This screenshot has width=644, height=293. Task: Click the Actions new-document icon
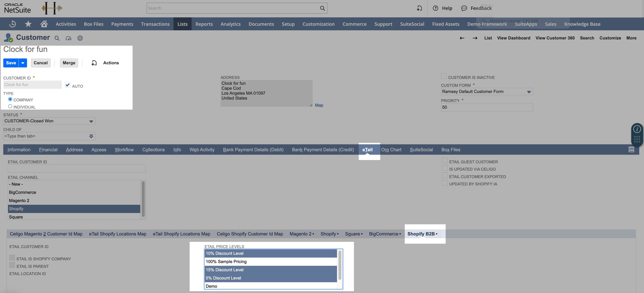pyautogui.click(x=94, y=63)
